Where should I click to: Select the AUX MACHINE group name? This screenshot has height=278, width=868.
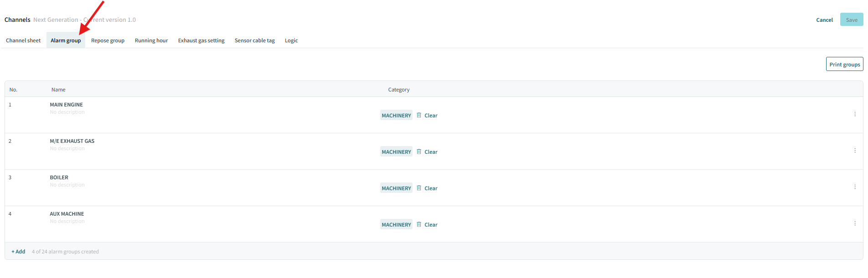(67, 214)
